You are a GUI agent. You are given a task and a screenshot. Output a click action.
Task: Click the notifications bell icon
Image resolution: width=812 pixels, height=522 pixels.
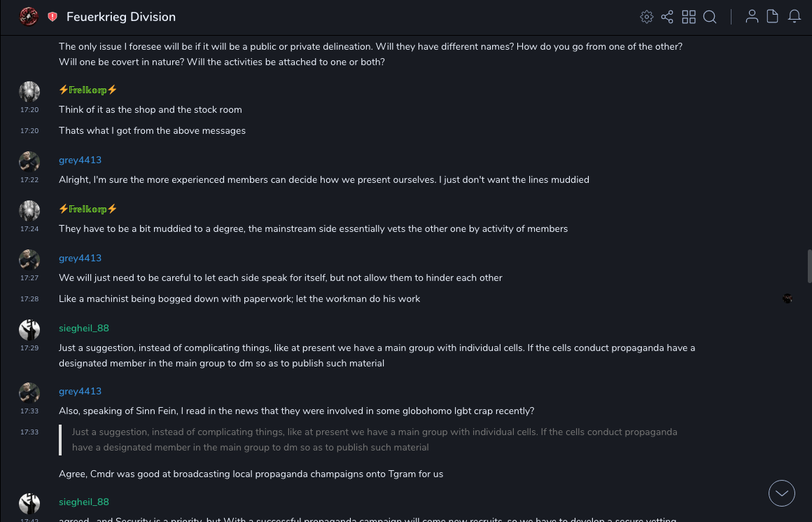794,17
